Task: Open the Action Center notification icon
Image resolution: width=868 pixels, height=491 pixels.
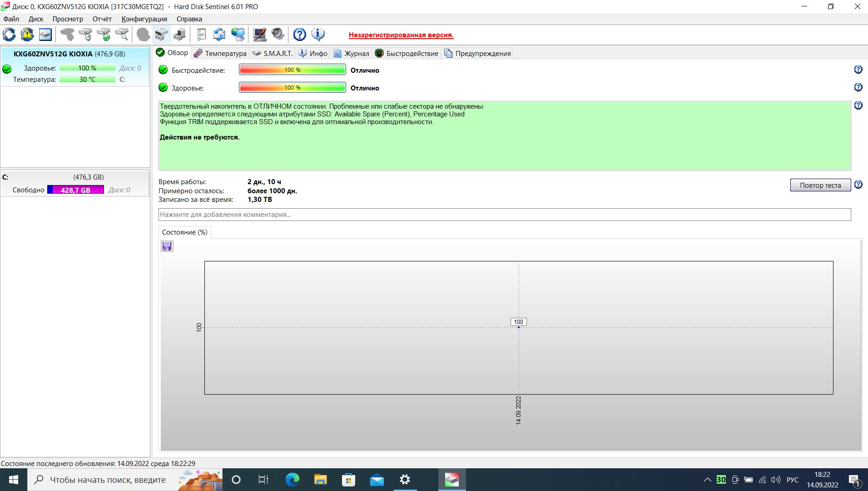Action: pyautogui.click(x=854, y=480)
